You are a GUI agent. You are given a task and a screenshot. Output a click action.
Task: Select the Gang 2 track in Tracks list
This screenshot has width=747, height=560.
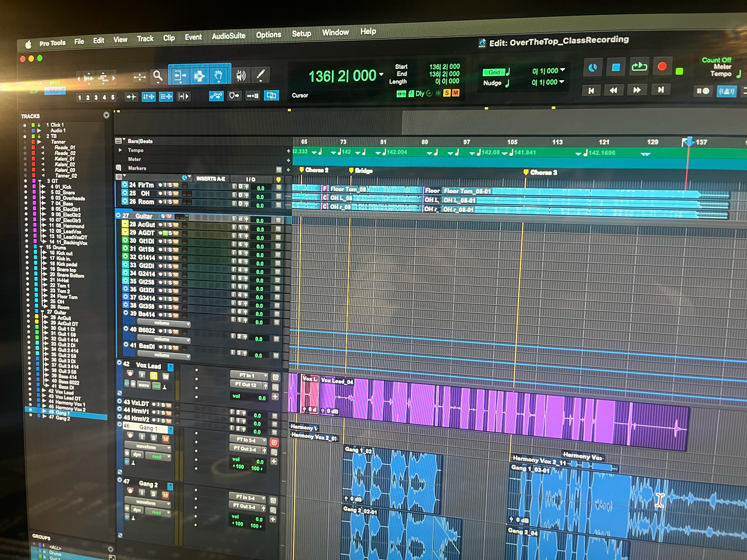[63, 419]
